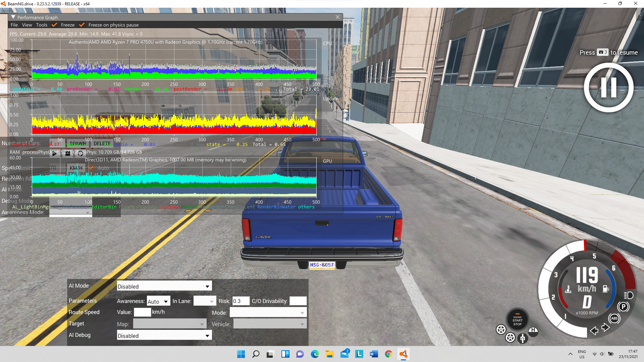Click the DELETE button
Viewport: 644px width, 362px height.
coord(102,143)
